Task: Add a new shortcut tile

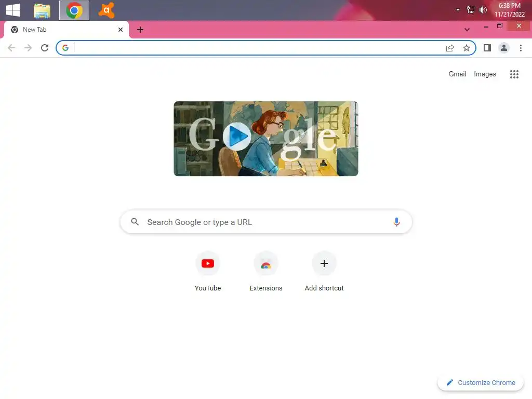Action: click(x=324, y=271)
